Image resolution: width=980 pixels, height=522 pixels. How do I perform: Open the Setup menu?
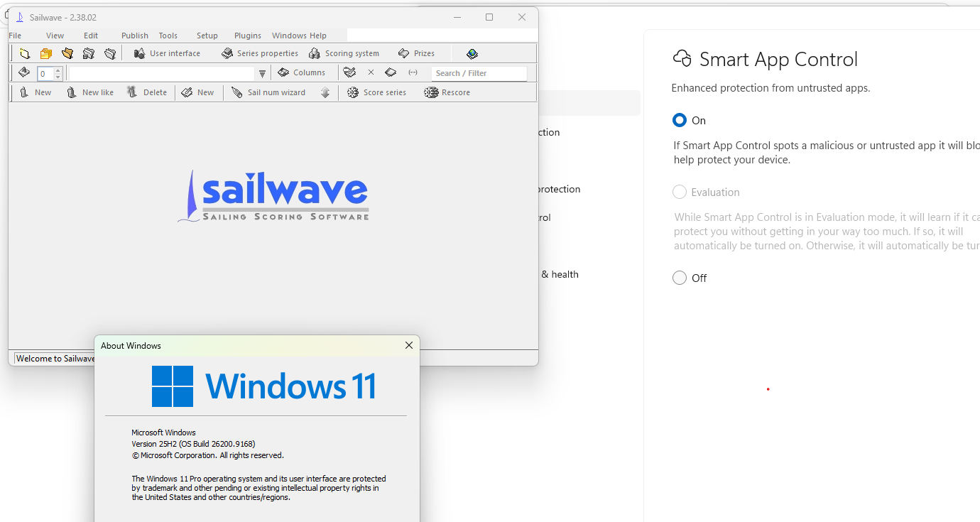point(207,36)
